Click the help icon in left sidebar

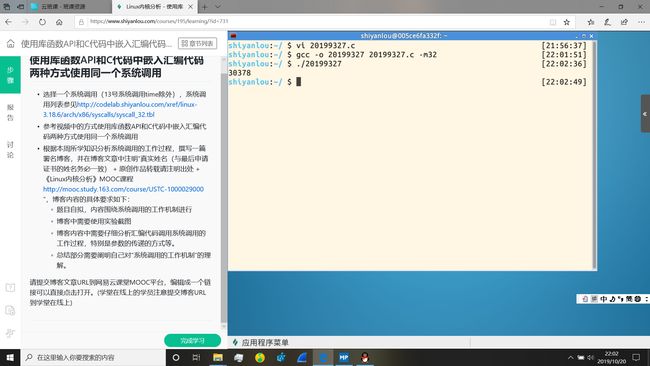point(10,287)
